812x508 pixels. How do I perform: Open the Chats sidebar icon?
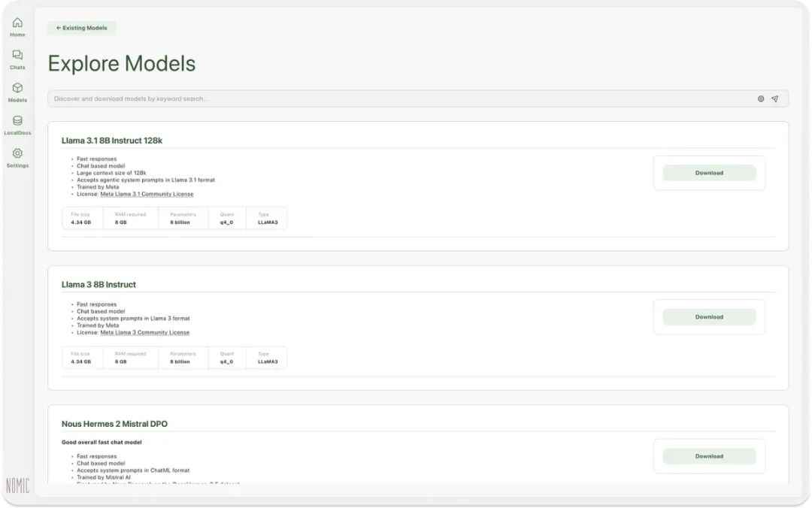(x=17, y=55)
